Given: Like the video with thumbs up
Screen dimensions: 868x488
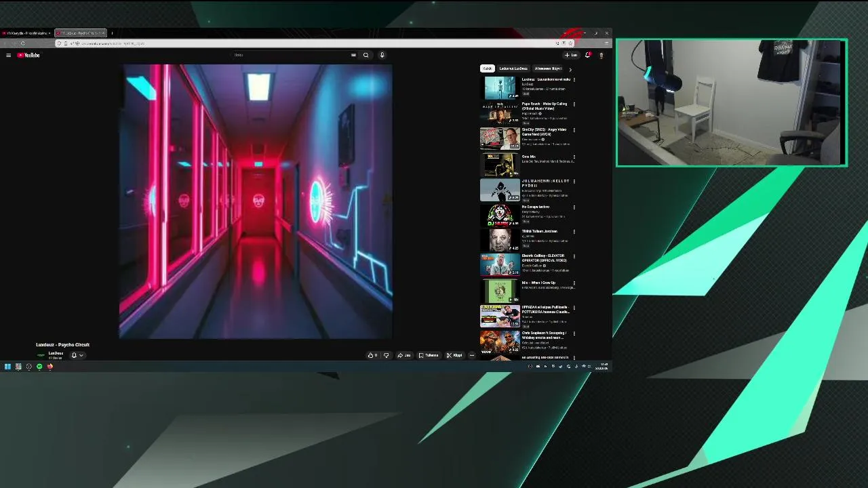Looking at the screenshot, I should pos(372,355).
